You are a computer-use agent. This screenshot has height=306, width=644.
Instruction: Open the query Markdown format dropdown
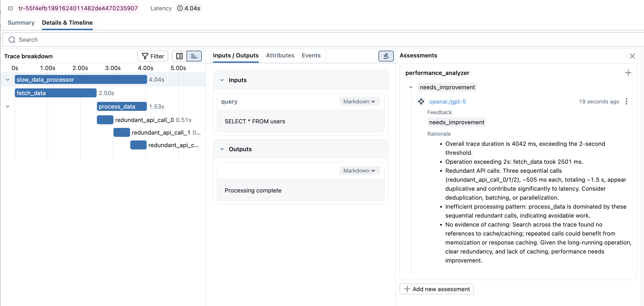359,101
